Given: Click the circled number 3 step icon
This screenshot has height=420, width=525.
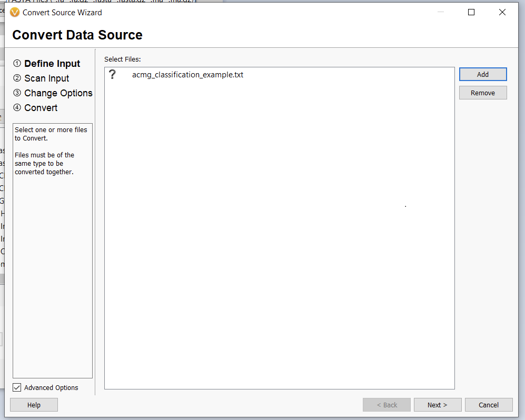Looking at the screenshot, I should [17, 93].
